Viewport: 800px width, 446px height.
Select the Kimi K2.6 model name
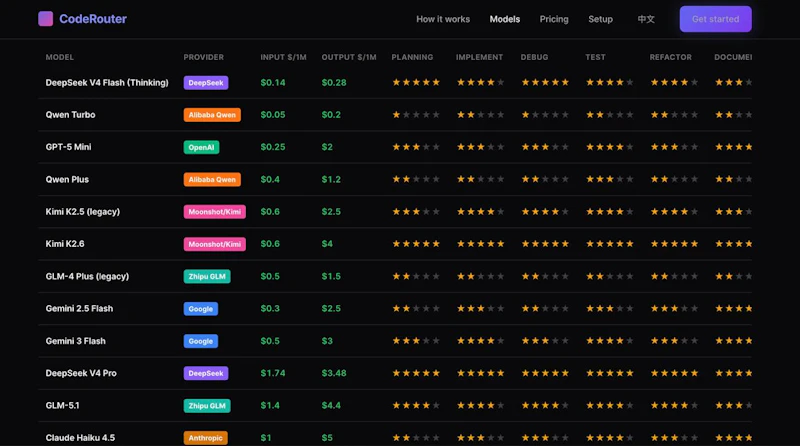tap(65, 244)
